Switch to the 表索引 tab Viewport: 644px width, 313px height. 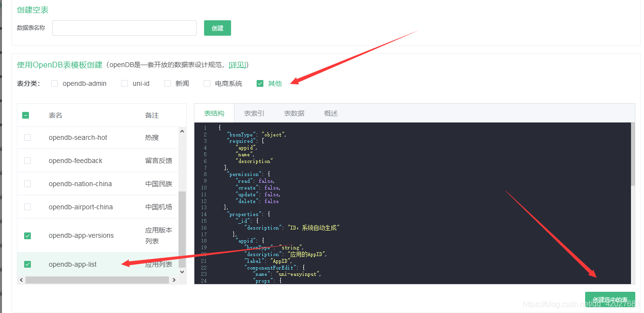254,113
